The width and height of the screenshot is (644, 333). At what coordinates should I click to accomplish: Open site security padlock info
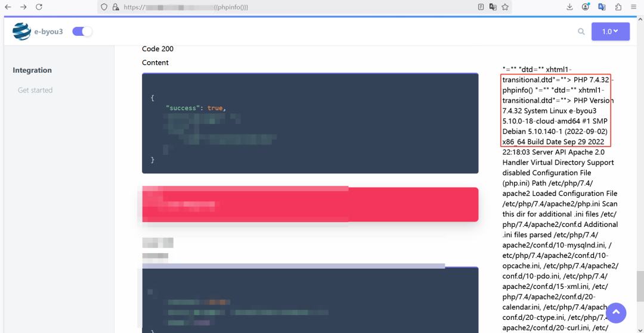(116, 7)
